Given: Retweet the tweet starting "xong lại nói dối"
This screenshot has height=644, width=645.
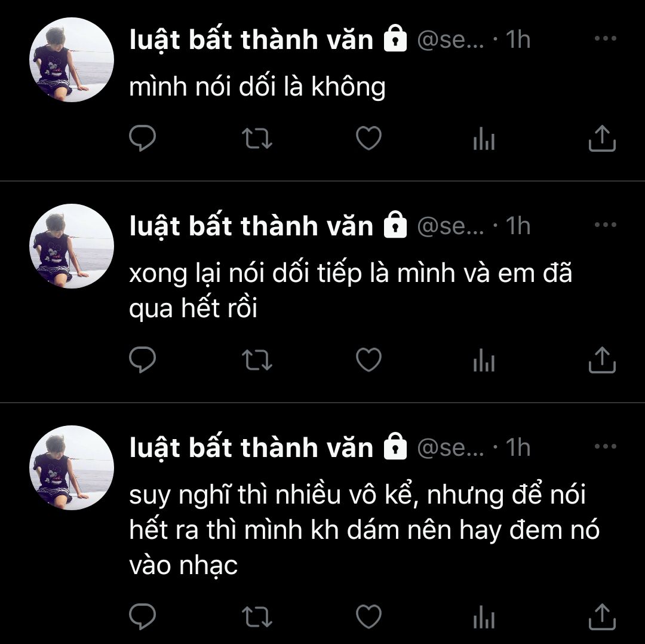Looking at the screenshot, I should coord(257,360).
